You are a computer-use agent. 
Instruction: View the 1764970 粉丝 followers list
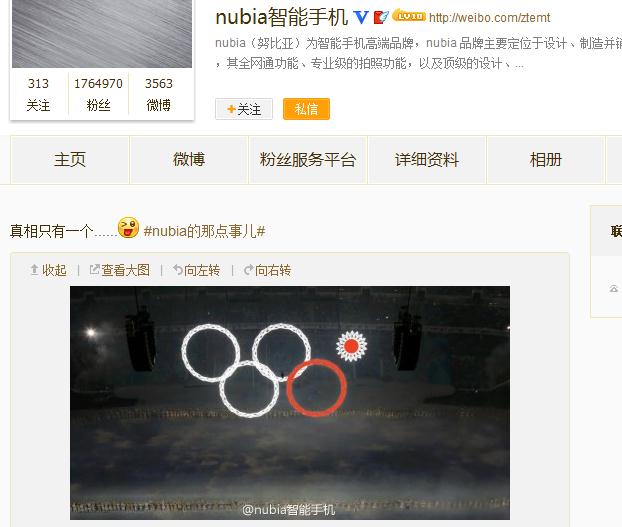point(98,94)
